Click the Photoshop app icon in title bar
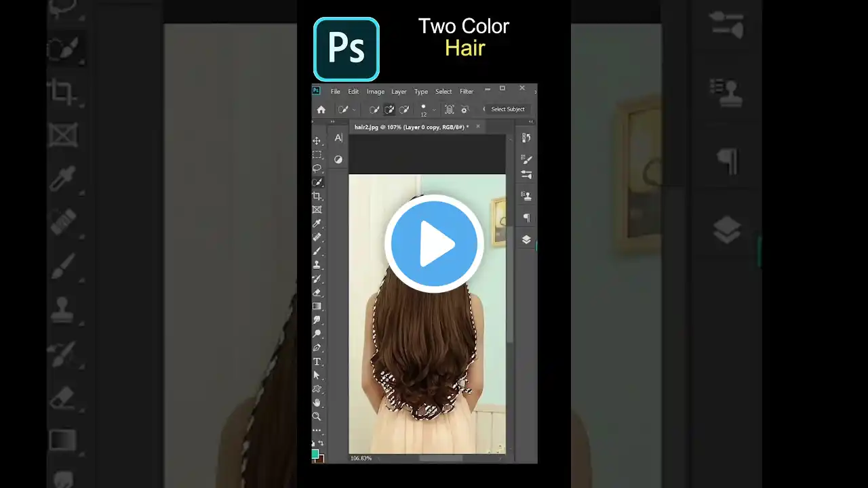 [316, 91]
